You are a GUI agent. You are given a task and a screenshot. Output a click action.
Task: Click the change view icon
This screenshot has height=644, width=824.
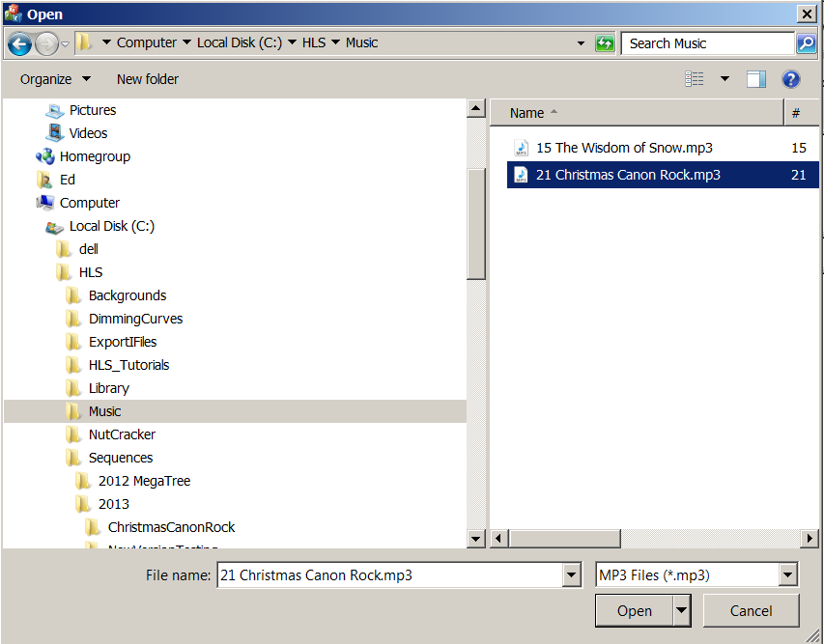click(695, 79)
